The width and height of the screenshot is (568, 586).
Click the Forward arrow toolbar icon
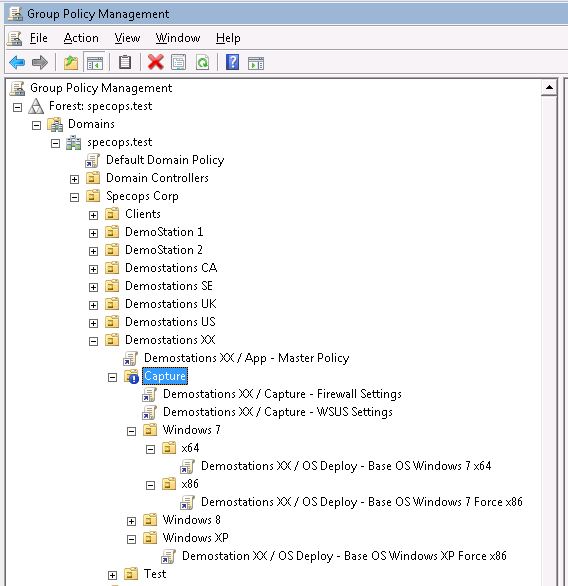(40, 62)
